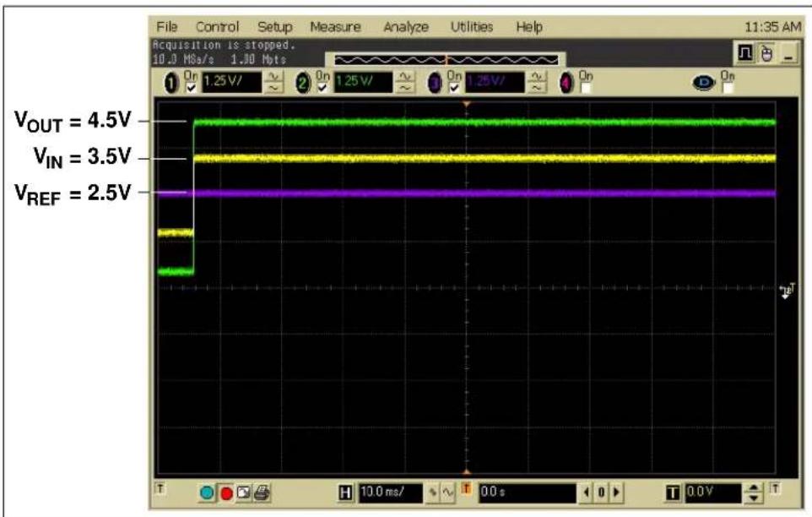Open the Utilities menu

coord(471,27)
